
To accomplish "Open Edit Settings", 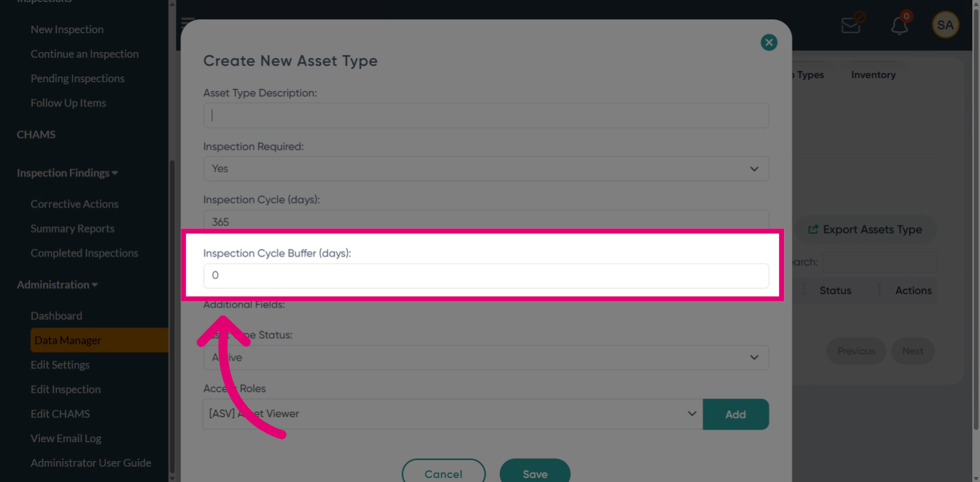I will (60, 365).
